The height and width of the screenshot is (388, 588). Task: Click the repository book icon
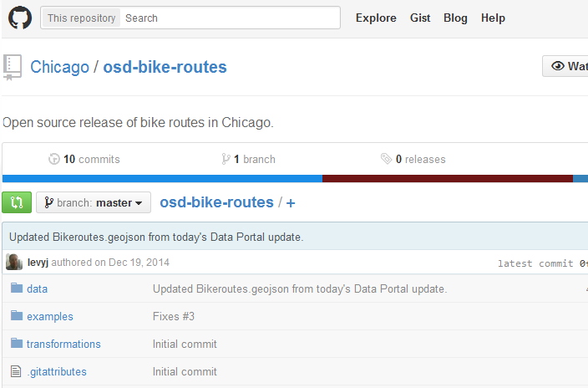tap(13, 67)
